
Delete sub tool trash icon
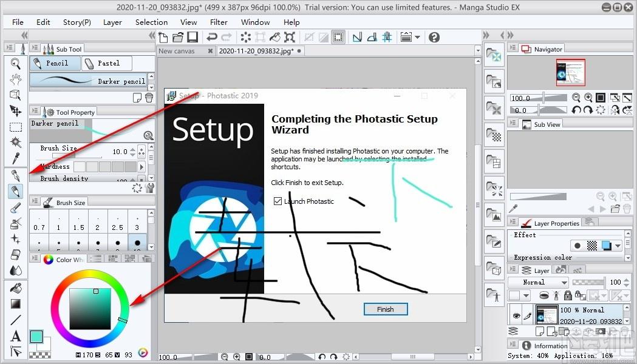click(149, 98)
